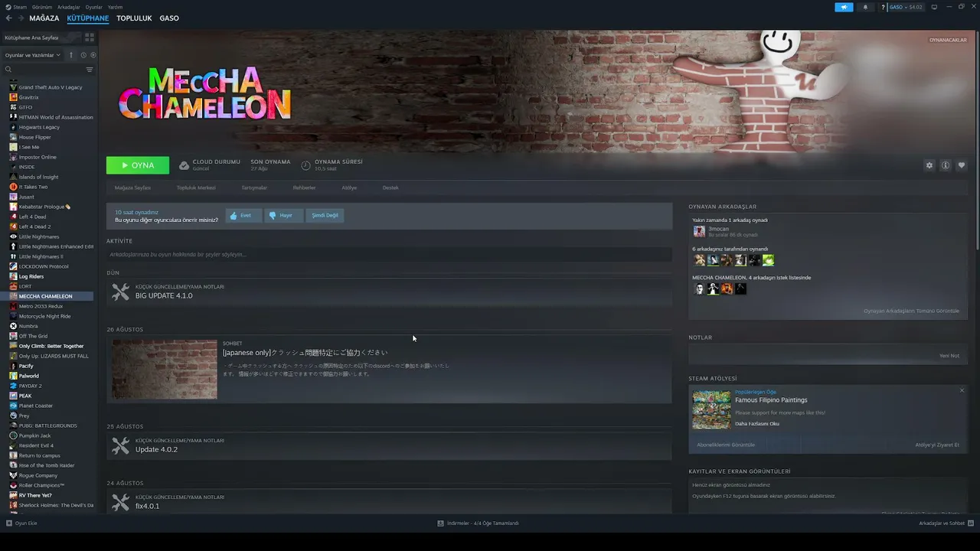Click the activity comment input field
Image resolution: width=980 pixels, height=551 pixels.
(389, 254)
